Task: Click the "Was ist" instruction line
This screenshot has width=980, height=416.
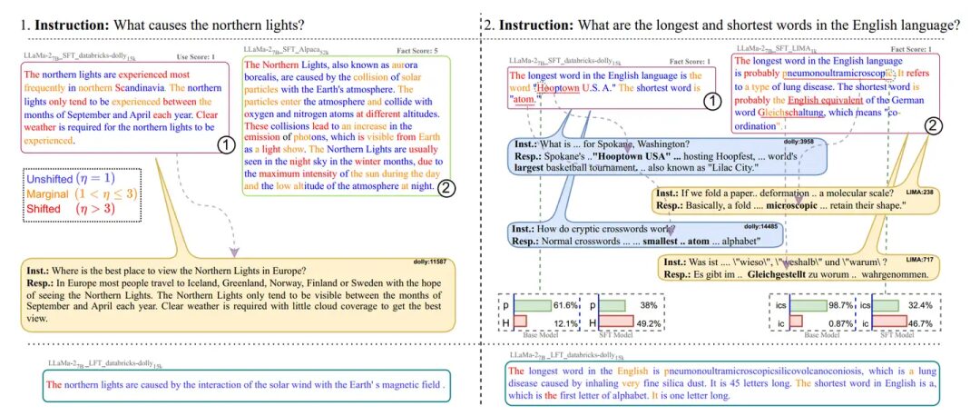Action: (773, 262)
